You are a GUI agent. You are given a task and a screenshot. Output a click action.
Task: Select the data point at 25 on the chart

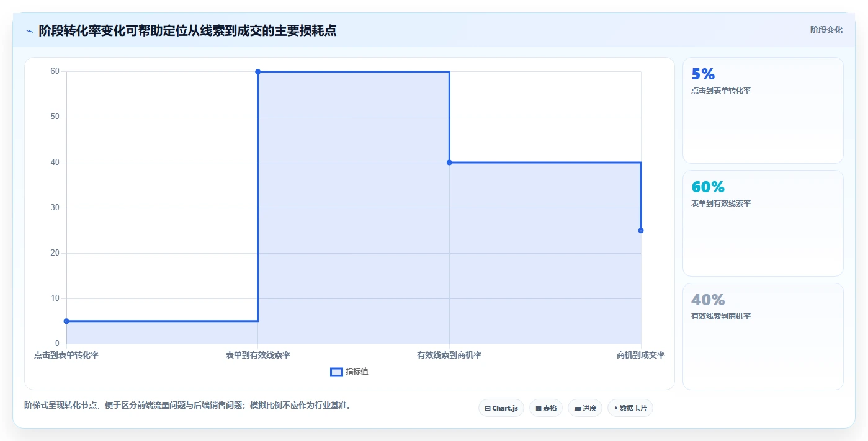(641, 231)
